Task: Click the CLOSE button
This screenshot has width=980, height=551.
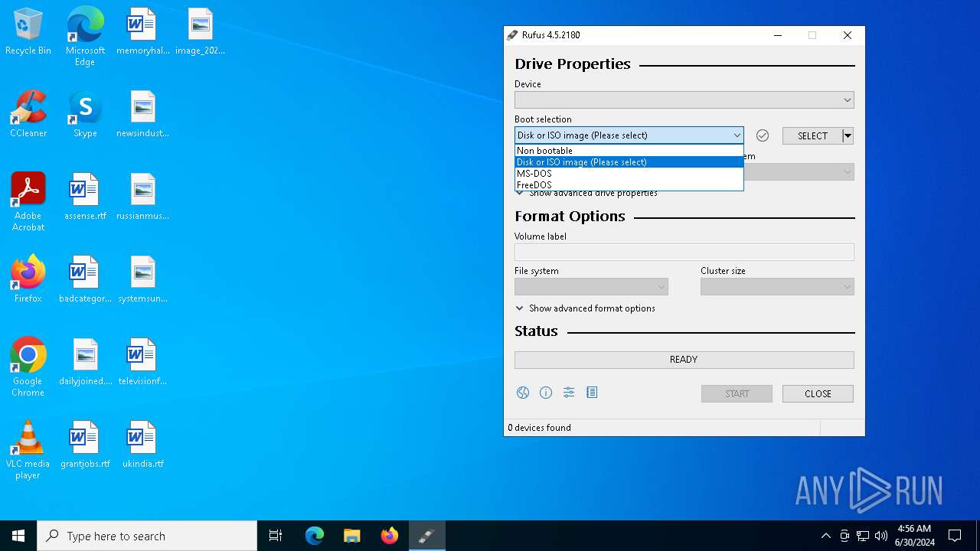Action: point(818,393)
